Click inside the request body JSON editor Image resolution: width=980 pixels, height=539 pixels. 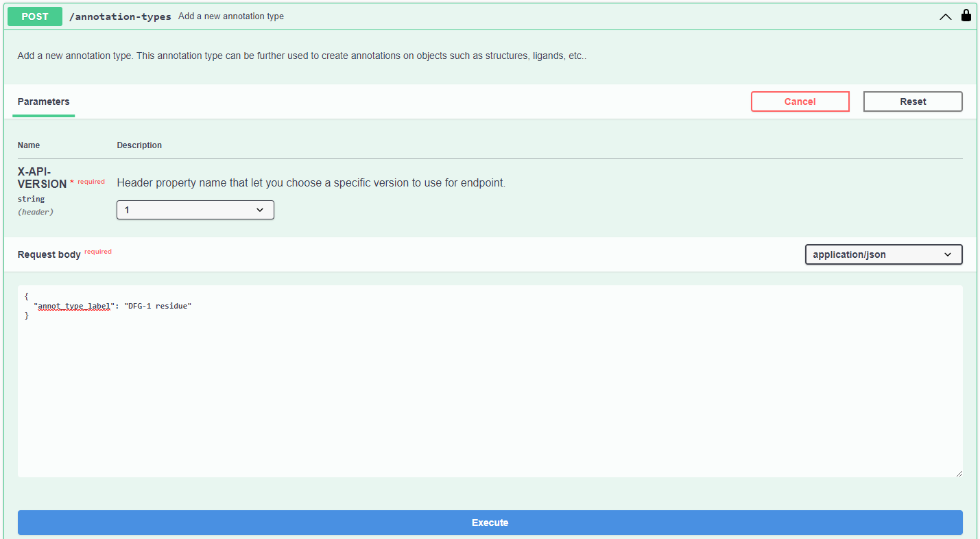[490, 381]
